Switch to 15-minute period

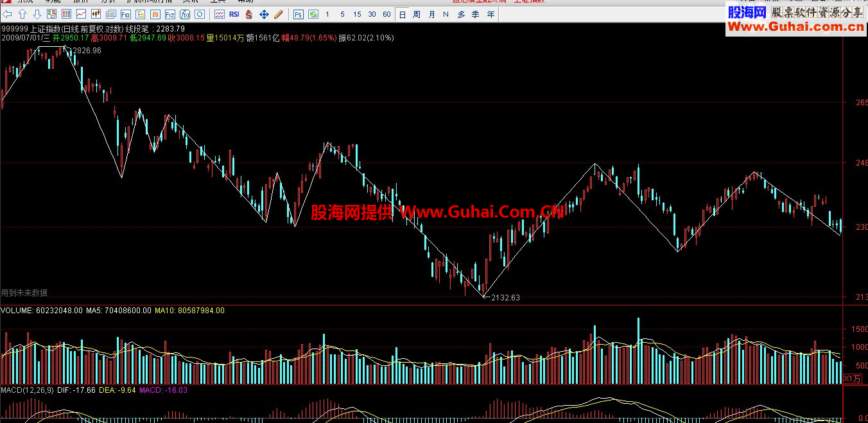(x=357, y=14)
